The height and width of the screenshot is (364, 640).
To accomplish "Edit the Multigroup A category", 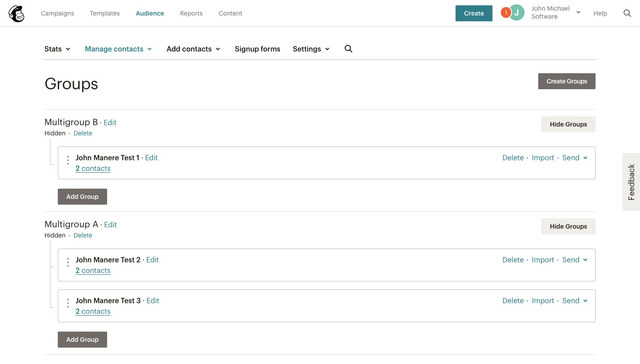I will (110, 225).
